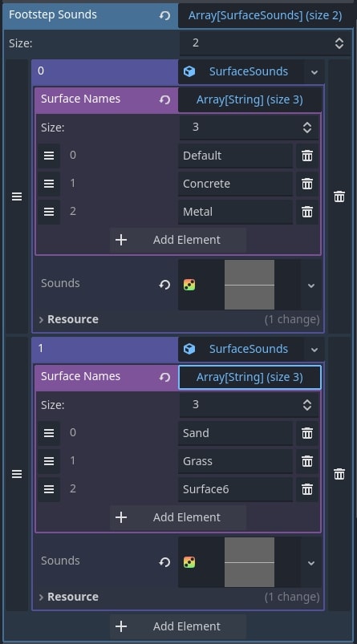Revert the Sounds property of element 1
The width and height of the screenshot is (357, 644).
click(x=164, y=562)
